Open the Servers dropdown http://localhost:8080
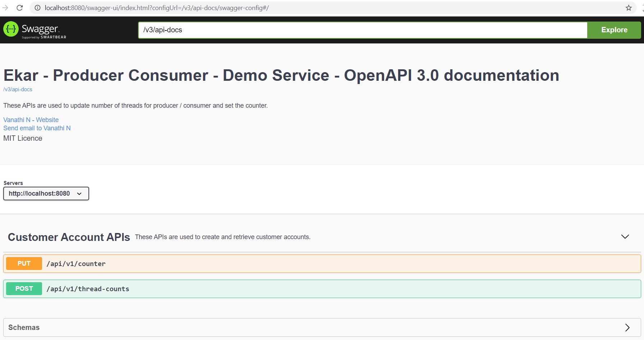The width and height of the screenshot is (644, 340). pos(46,194)
